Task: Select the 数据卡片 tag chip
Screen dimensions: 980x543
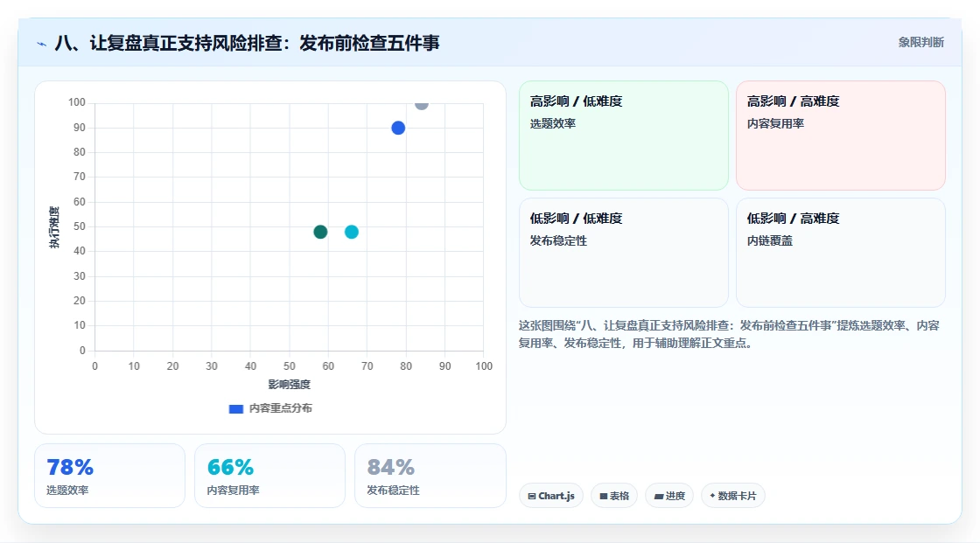Action: pyautogui.click(x=733, y=496)
